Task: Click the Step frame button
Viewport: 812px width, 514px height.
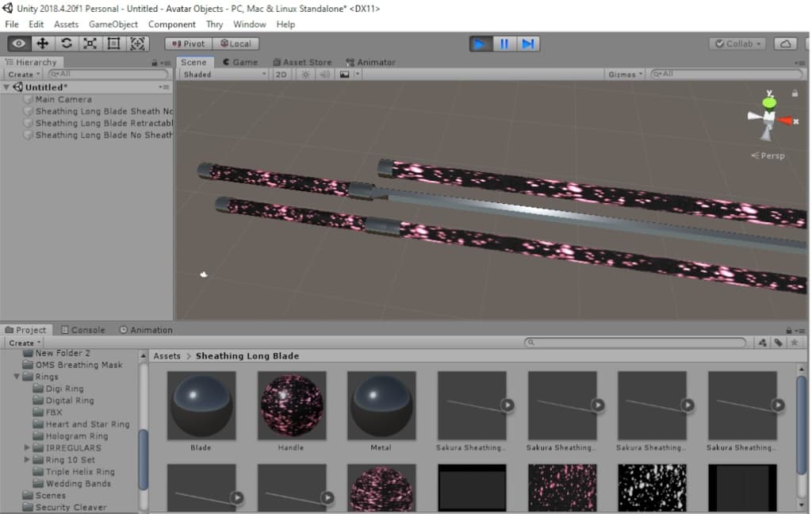Action: tap(528, 44)
